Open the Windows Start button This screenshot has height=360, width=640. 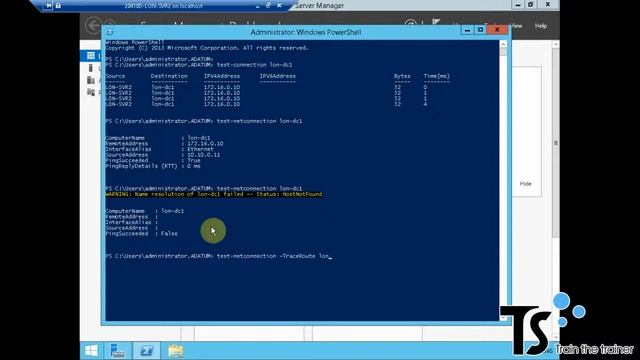coord(91,350)
